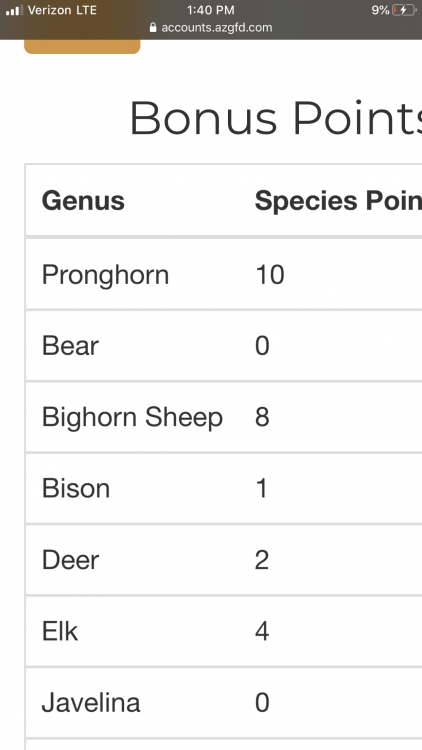This screenshot has width=422, height=750.
Task: Tap the Verizon LTE carrier label
Action: (62, 10)
